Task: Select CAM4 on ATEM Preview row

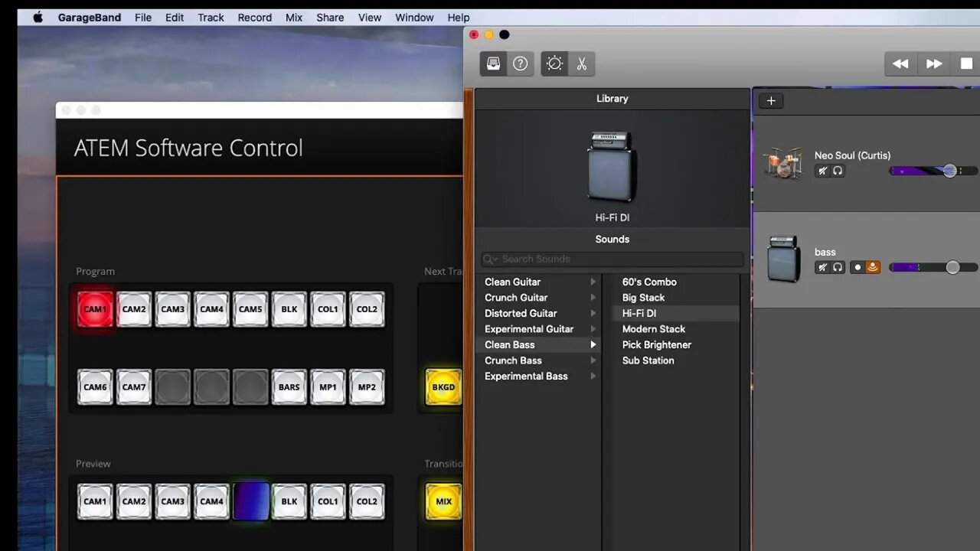Action: pyautogui.click(x=211, y=502)
